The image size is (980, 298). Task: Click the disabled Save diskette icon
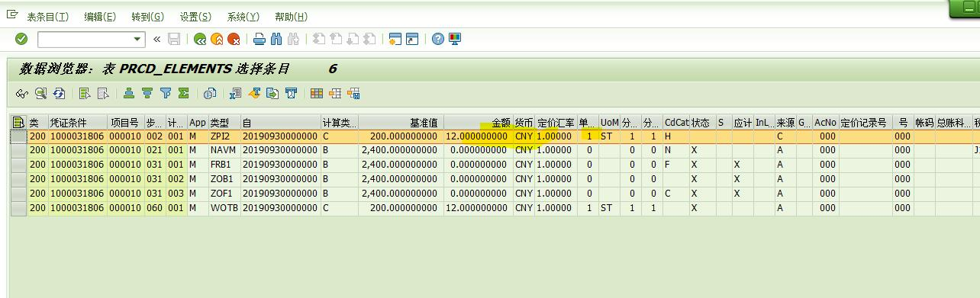tap(174, 39)
